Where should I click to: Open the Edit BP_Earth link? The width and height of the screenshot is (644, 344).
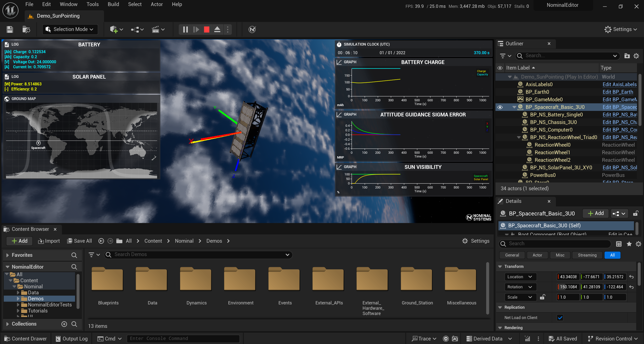pyautogui.click(x=618, y=92)
